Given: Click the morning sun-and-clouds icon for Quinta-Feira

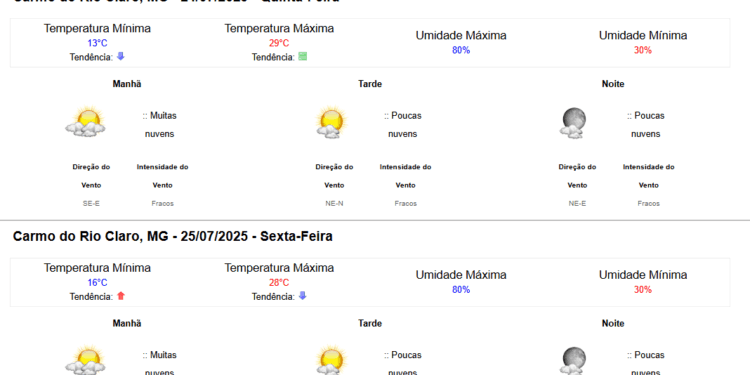Looking at the screenshot, I should click(86, 121).
